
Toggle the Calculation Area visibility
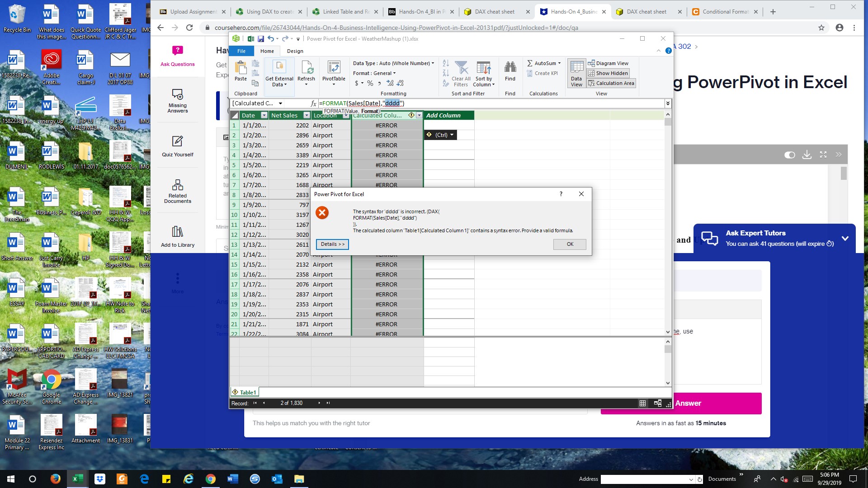pyautogui.click(x=611, y=83)
